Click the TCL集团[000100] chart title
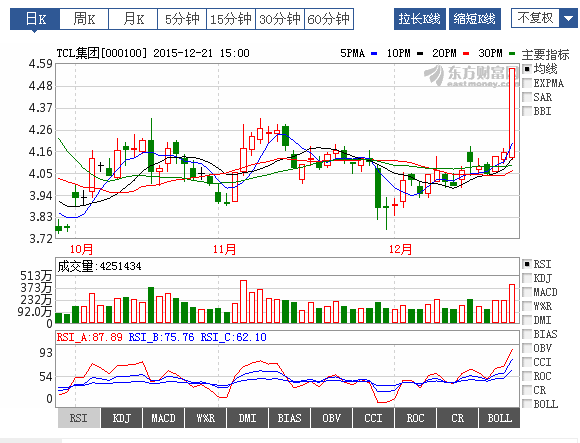 (102, 53)
